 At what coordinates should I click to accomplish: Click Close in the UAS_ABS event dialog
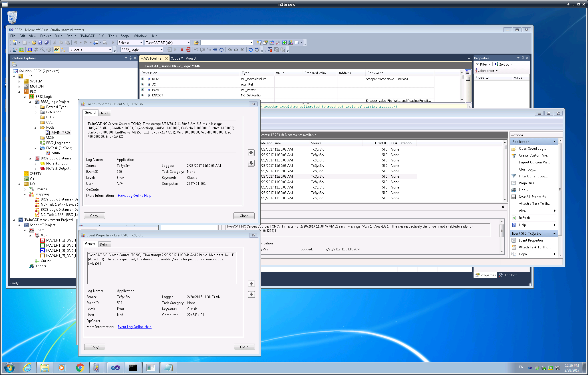click(x=244, y=216)
